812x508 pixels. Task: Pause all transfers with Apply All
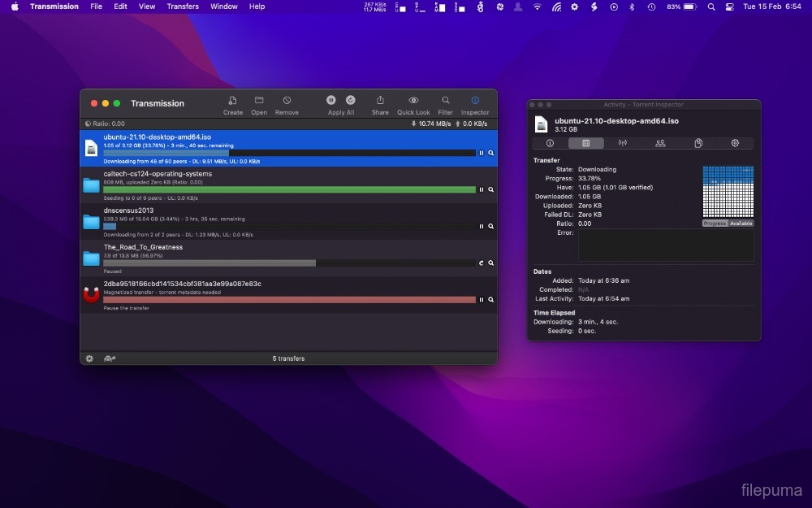331,100
